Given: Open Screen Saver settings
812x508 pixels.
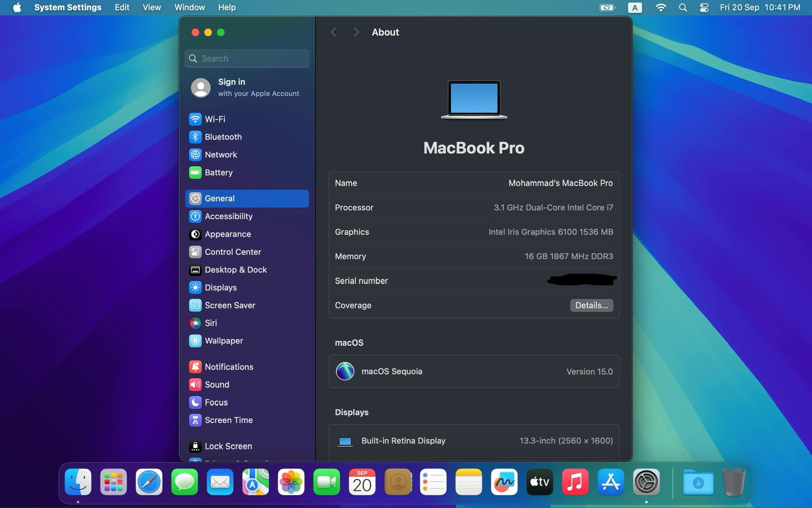Looking at the screenshot, I should point(247,305).
